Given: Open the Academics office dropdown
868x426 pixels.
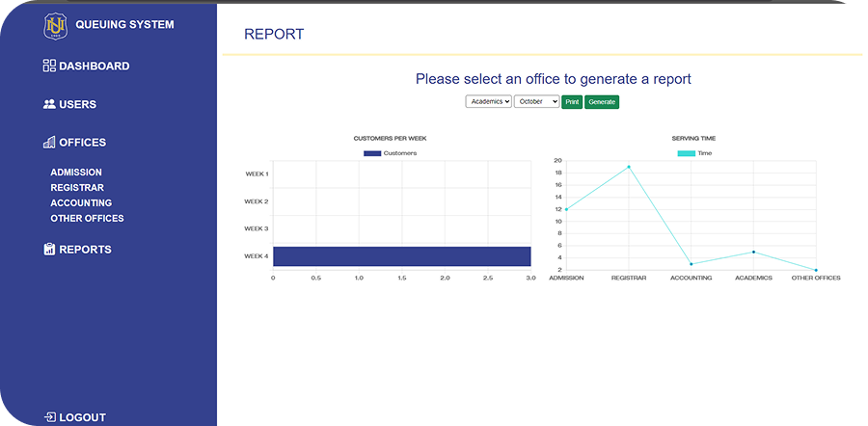Looking at the screenshot, I should [488, 102].
